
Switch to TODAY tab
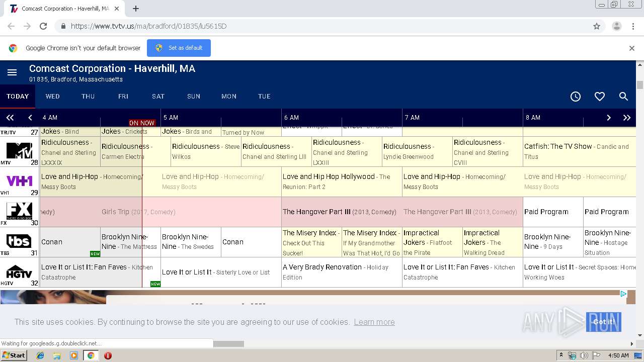(18, 97)
